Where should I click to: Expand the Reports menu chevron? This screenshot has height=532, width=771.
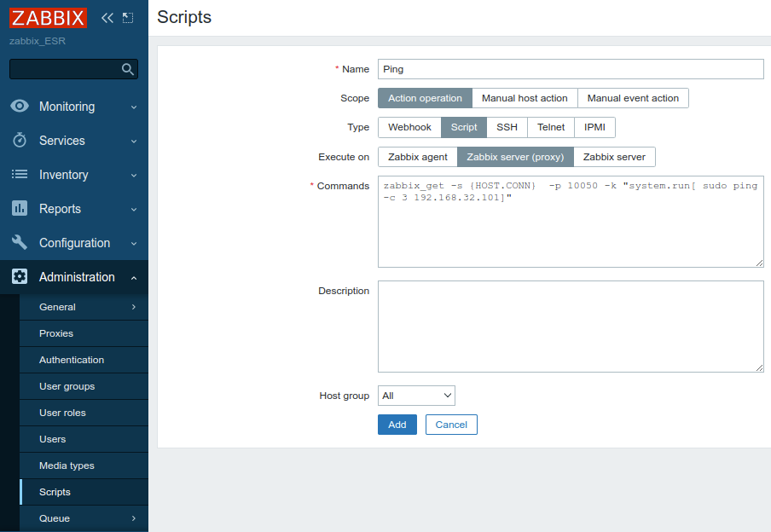pos(134,209)
